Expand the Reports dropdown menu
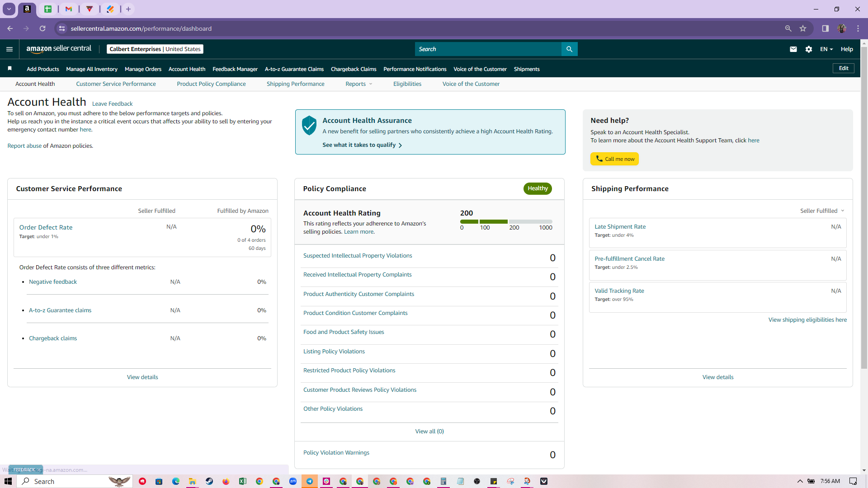The height and width of the screenshot is (488, 868). (359, 84)
